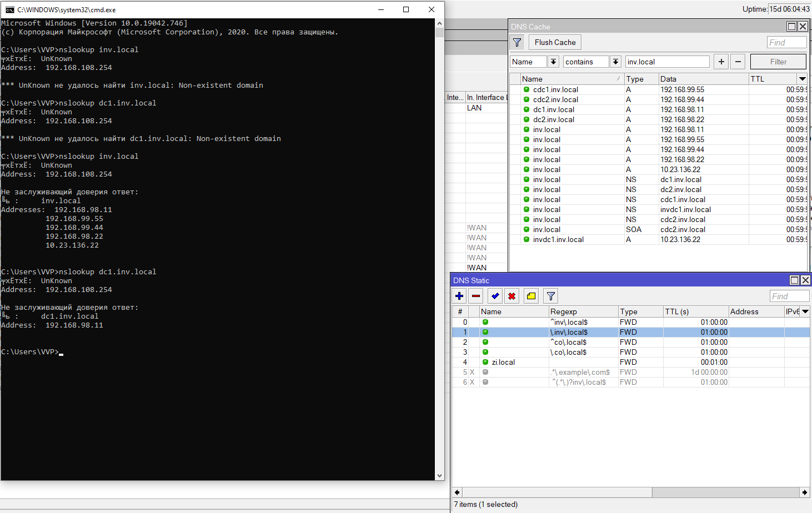Click the yellow comment icon in DNS Static
812x513 pixels.
point(532,296)
